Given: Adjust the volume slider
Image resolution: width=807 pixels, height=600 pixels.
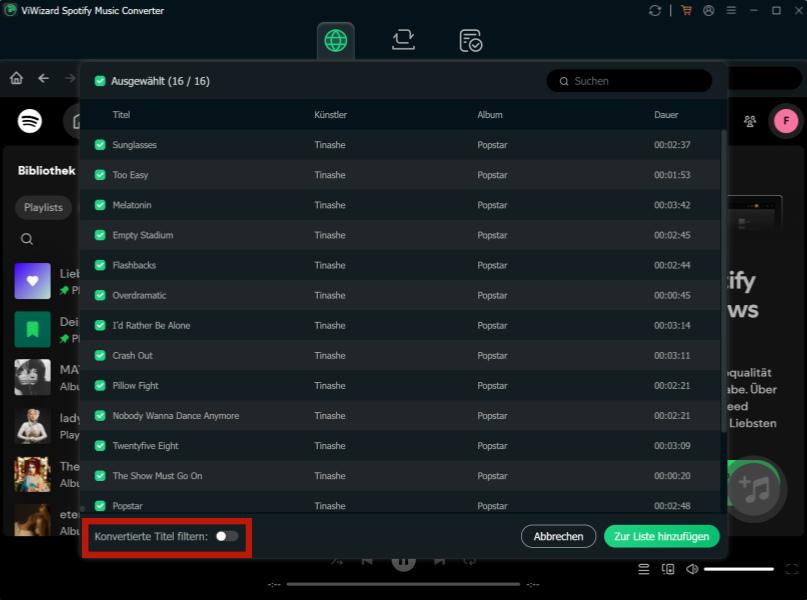Looking at the screenshot, I should tap(739, 569).
